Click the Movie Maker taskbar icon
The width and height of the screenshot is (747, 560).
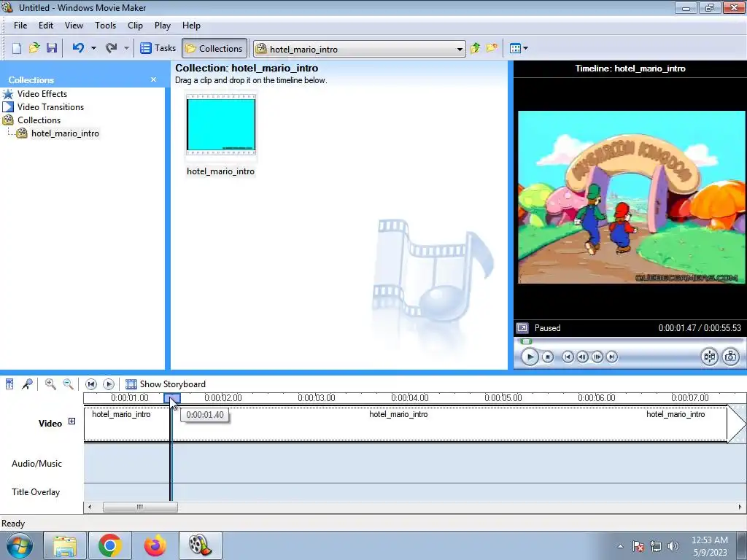tap(200, 545)
